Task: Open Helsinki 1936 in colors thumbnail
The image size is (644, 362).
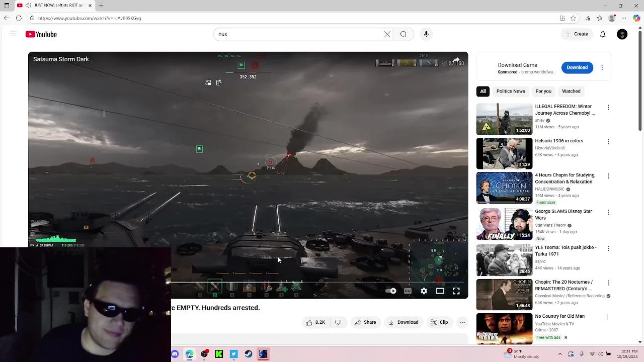Action: [x=504, y=153]
